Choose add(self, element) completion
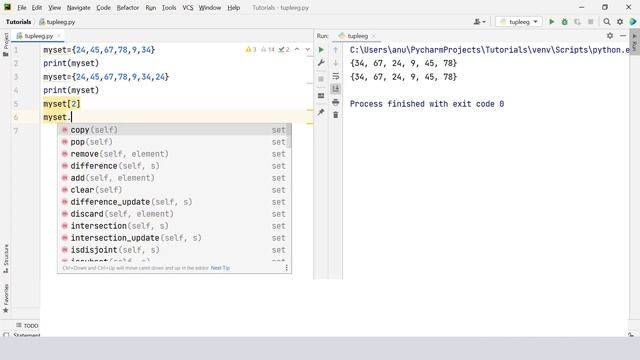This screenshot has height=360, width=640. point(173,178)
